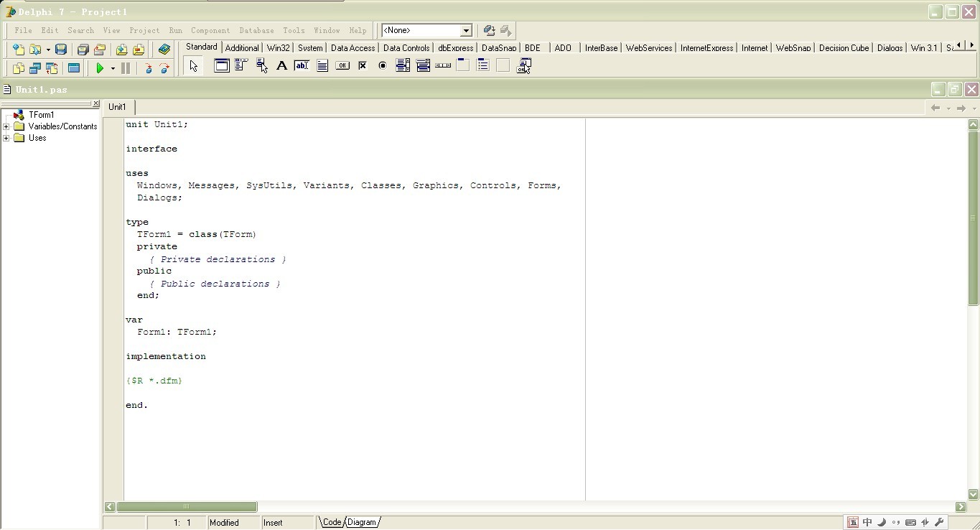This screenshot has height=530, width=980.
Task: Open the <None> desktop combo box
Action: (x=426, y=30)
